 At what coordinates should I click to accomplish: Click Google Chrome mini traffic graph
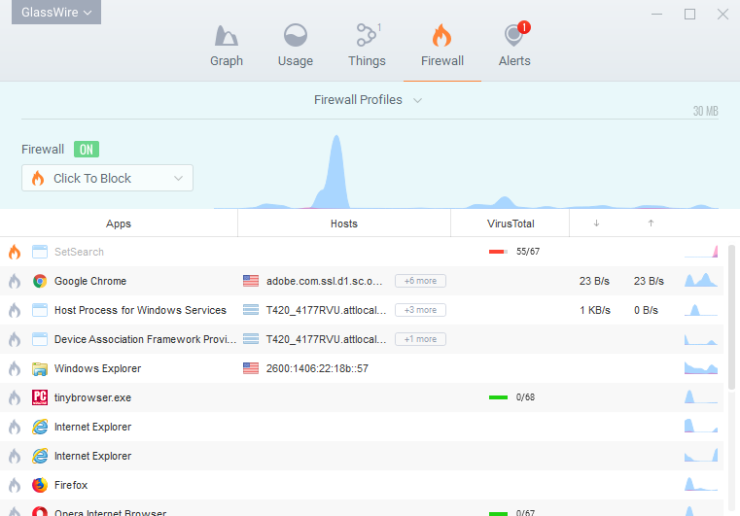click(701, 280)
